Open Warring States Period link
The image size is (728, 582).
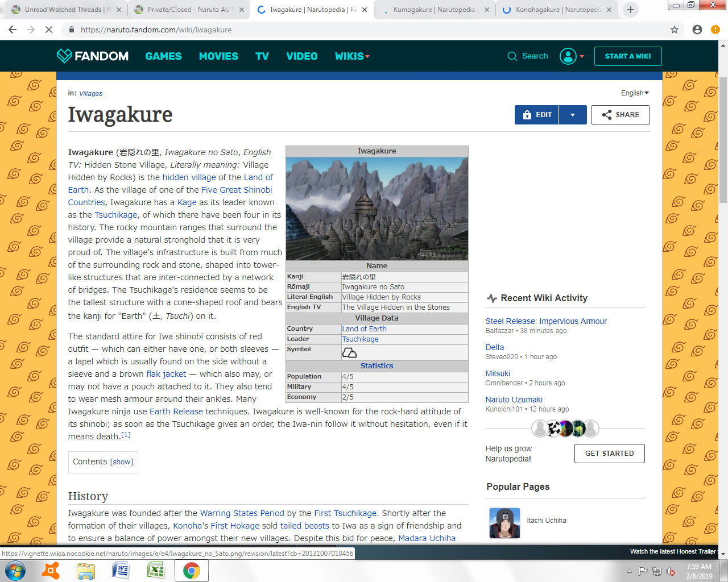[x=242, y=513]
